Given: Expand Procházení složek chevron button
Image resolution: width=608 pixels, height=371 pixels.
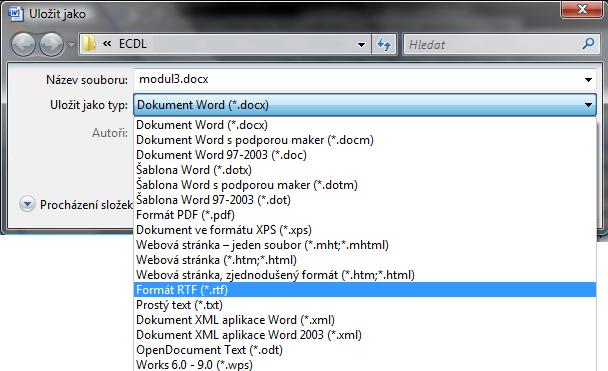Looking at the screenshot, I should [x=27, y=204].
